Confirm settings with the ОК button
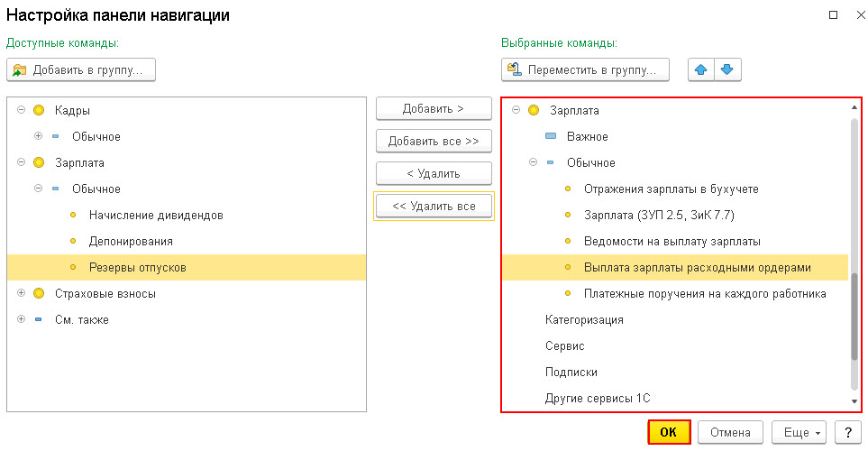Viewport: 868px width, 451px height. coord(669,432)
